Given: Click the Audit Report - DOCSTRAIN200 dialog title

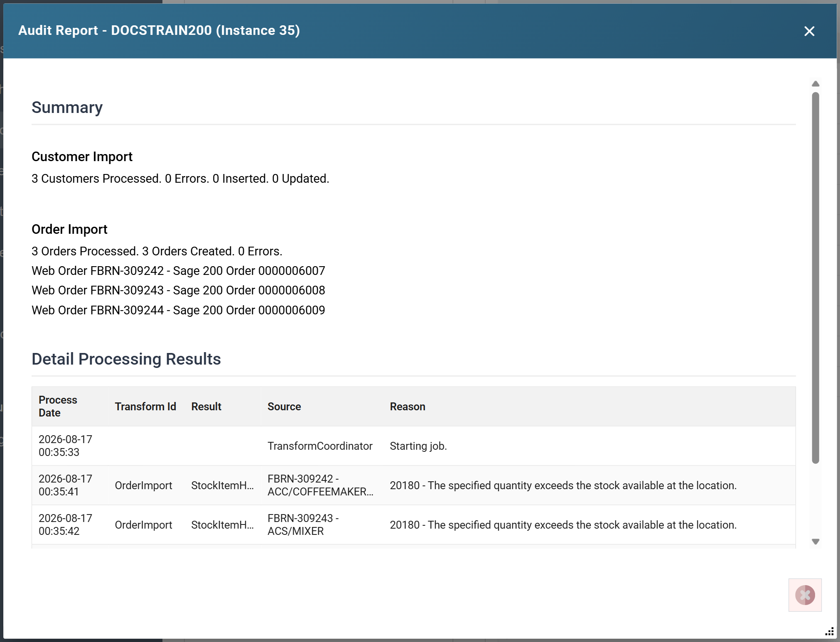Looking at the screenshot, I should (159, 30).
